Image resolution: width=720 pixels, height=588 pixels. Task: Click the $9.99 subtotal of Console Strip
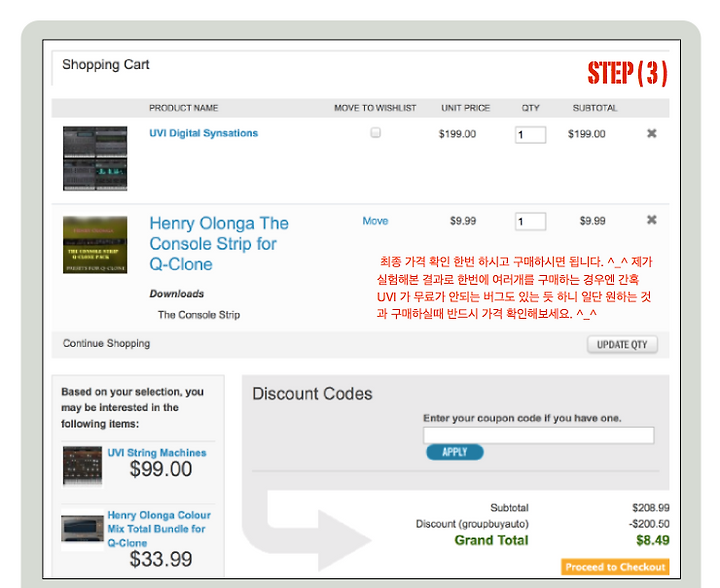pyautogui.click(x=592, y=221)
